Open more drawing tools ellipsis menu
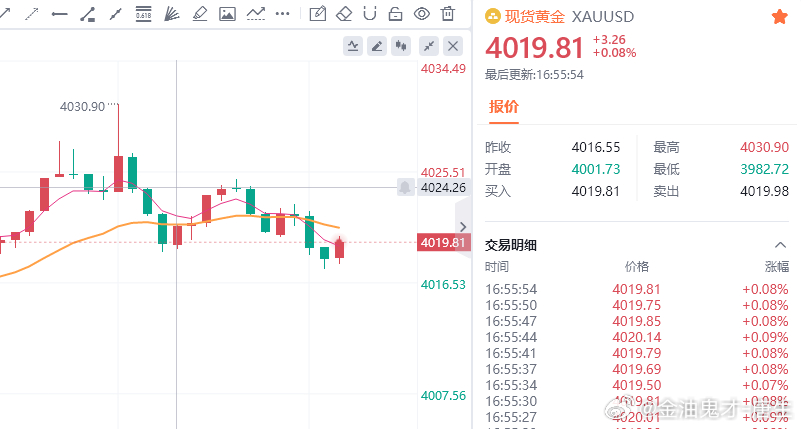Viewport: 801px width, 429px height. coord(282,14)
